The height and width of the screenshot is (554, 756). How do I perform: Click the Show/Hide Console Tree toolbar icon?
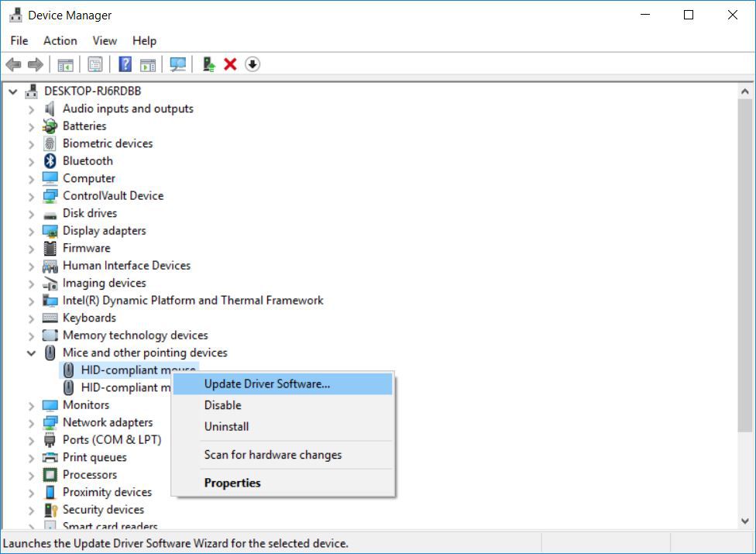pos(66,64)
